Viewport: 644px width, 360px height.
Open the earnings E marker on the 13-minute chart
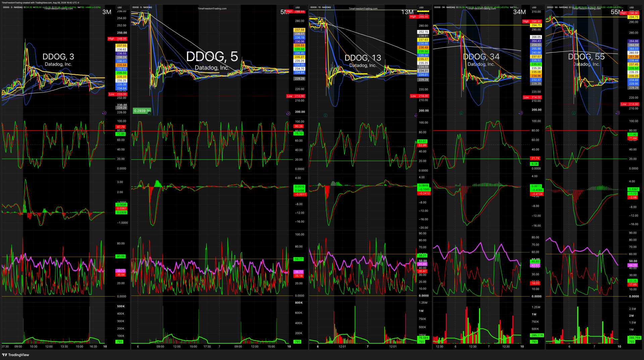coord(326,115)
